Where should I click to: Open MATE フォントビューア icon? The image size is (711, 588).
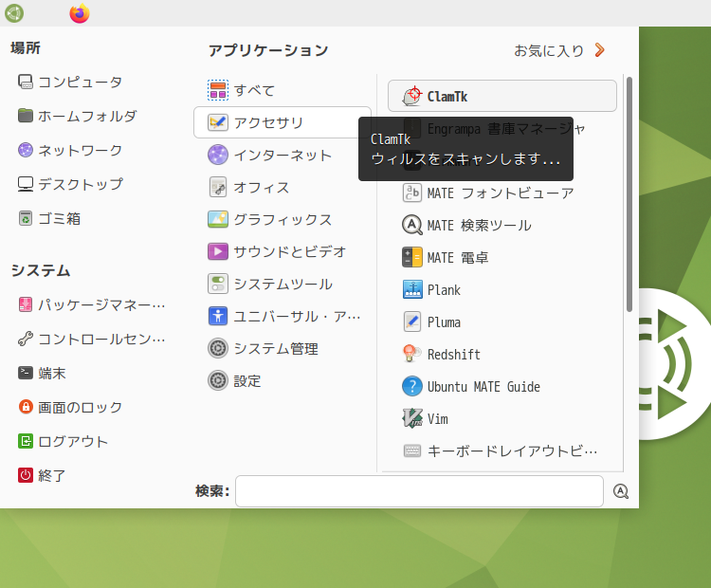(412, 193)
